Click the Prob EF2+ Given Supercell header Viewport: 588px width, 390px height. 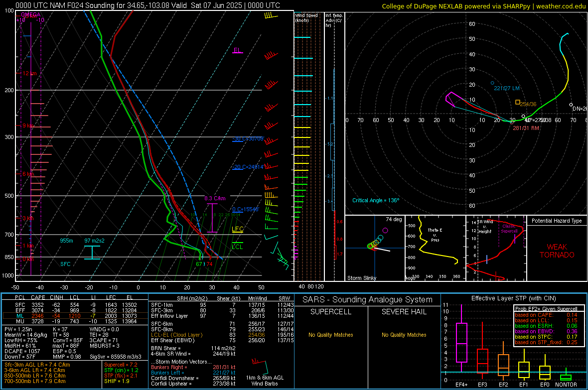click(546, 309)
